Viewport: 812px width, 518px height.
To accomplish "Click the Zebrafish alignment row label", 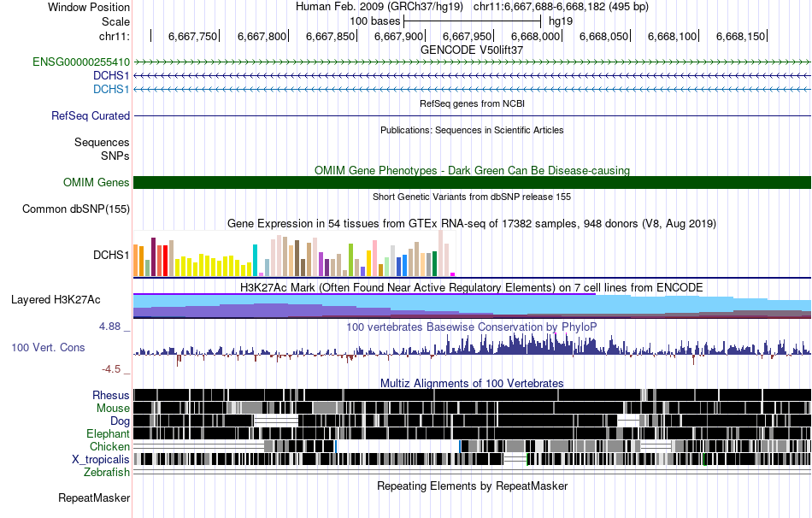I will [107, 473].
